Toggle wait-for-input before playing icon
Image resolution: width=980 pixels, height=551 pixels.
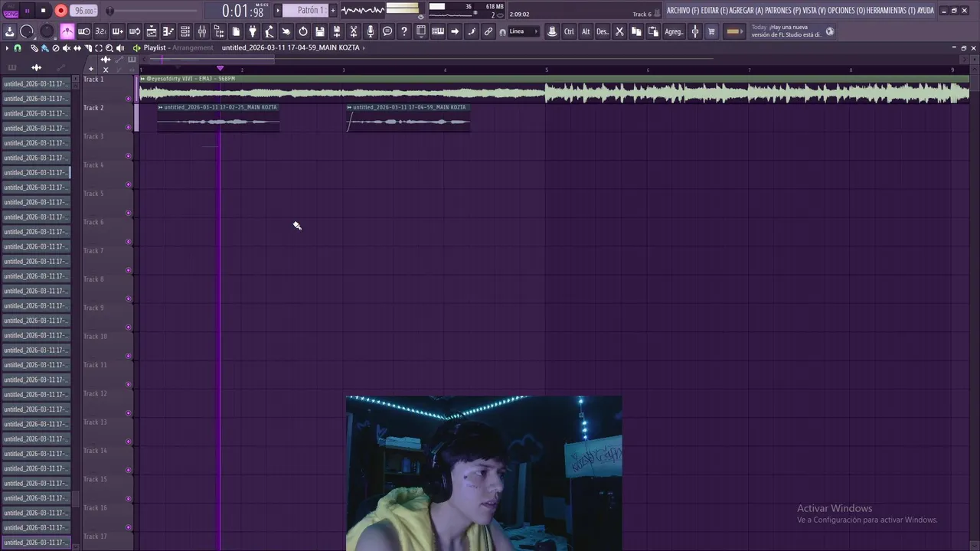click(84, 31)
